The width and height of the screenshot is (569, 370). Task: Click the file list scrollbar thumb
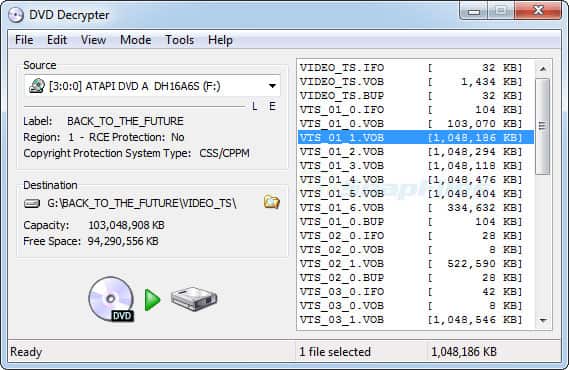click(543, 126)
